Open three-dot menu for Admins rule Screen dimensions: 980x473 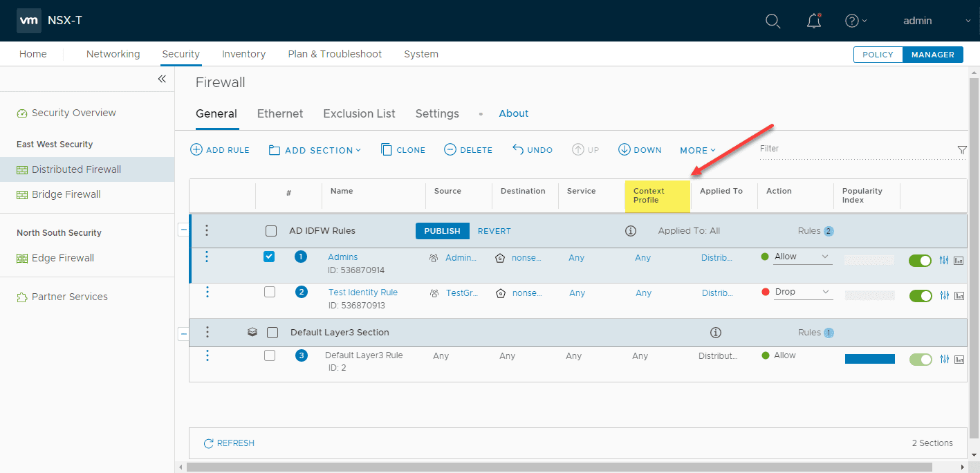coord(207,257)
